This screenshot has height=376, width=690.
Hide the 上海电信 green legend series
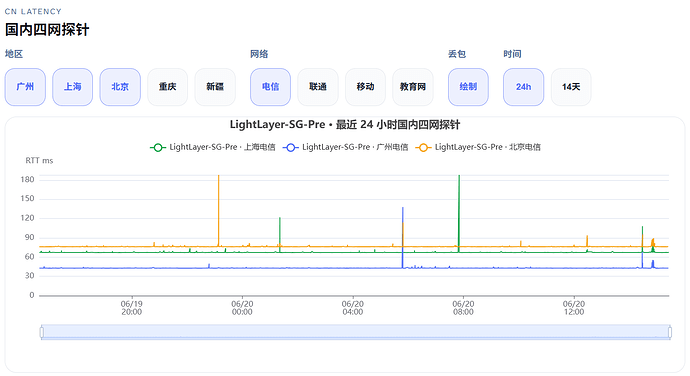point(213,147)
